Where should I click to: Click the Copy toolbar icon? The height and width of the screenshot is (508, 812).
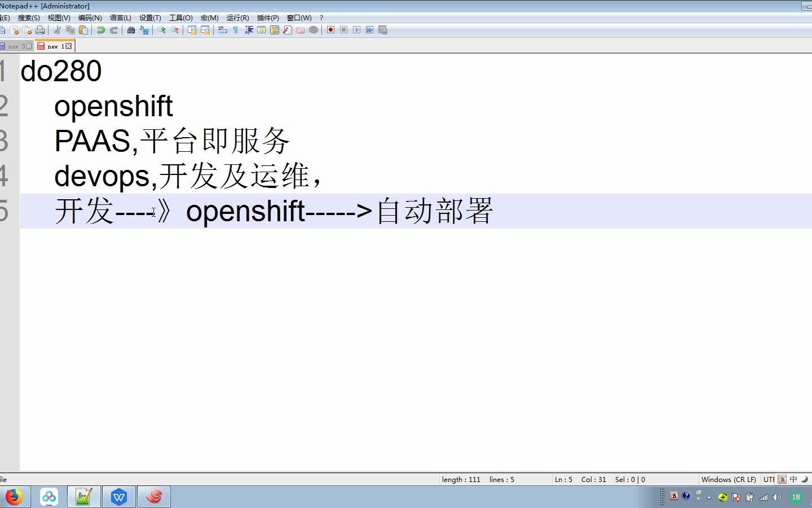tap(70, 30)
